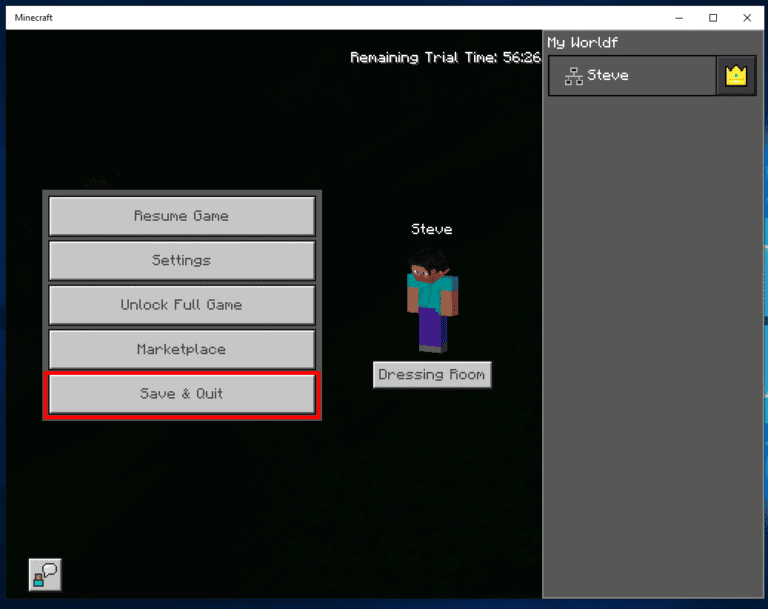This screenshot has width=768, height=609.
Task: Click the Steve character skin preview
Action: pyautogui.click(x=432, y=300)
